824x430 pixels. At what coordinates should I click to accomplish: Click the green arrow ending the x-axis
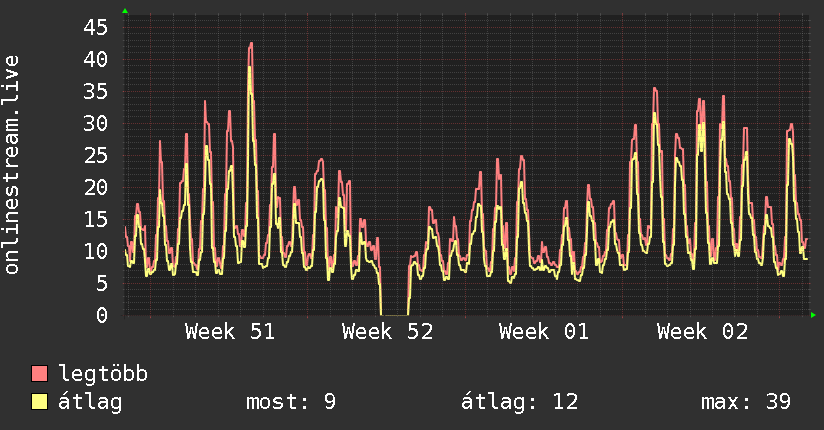(813, 315)
